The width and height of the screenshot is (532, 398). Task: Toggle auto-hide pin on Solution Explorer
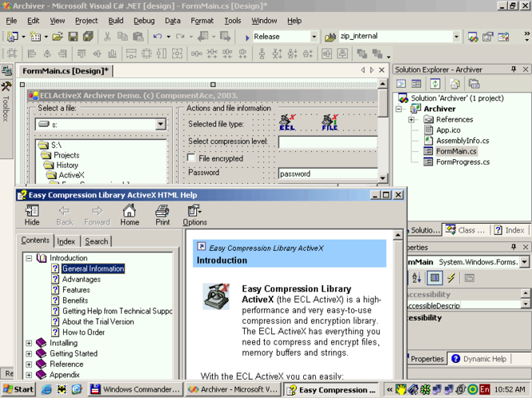pyautogui.click(x=514, y=70)
